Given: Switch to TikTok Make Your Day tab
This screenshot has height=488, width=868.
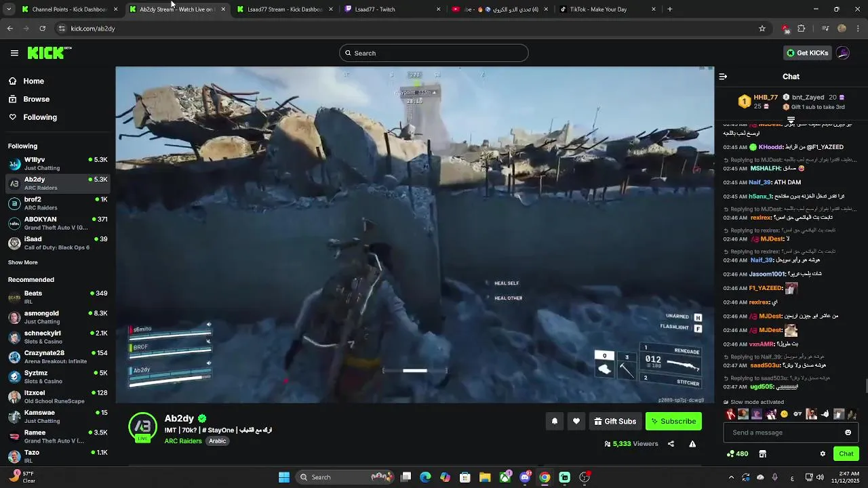Looking at the screenshot, I should coord(607,9).
